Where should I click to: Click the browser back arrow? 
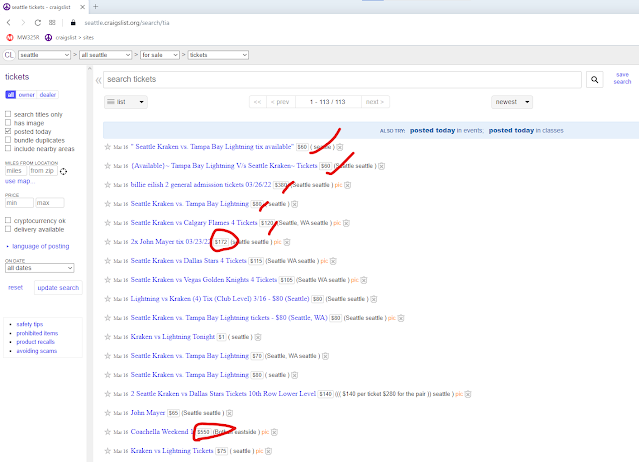point(9,22)
